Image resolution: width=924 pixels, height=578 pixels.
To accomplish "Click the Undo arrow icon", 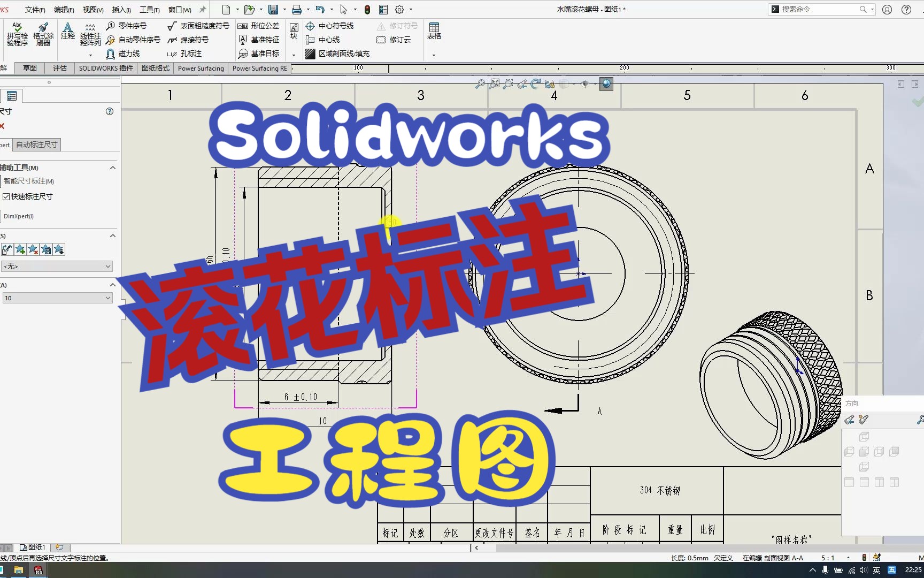I will [x=320, y=10].
